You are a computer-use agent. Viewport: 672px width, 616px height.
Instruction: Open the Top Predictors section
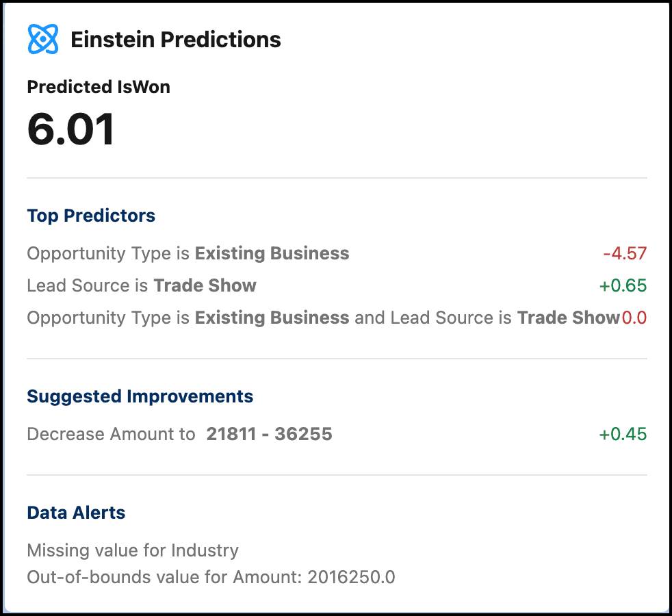pos(92,215)
